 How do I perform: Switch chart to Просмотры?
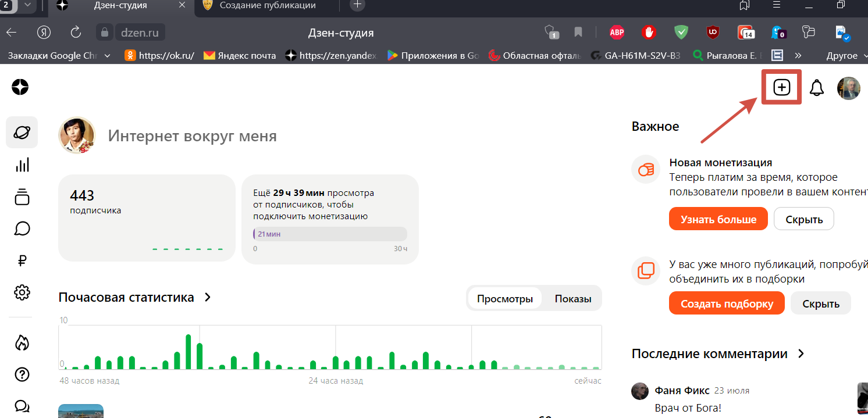click(504, 299)
